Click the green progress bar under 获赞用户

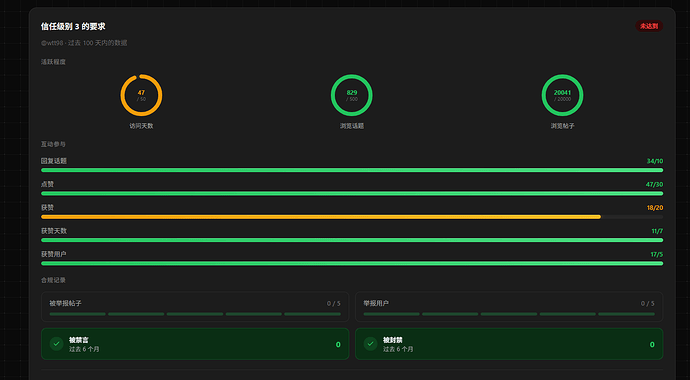click(x=352, y=263)
